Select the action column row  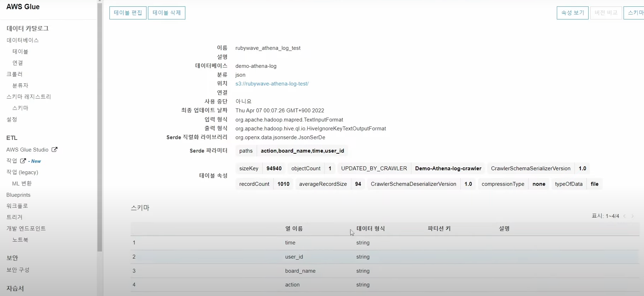click(385, 285)
